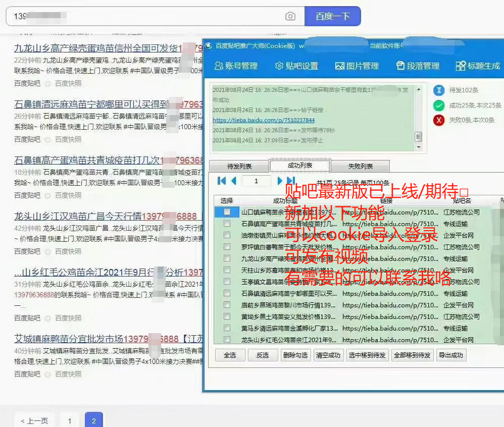Go to last page arrow
The height and width of the screenshot is (427, 504).
(291, 181)
